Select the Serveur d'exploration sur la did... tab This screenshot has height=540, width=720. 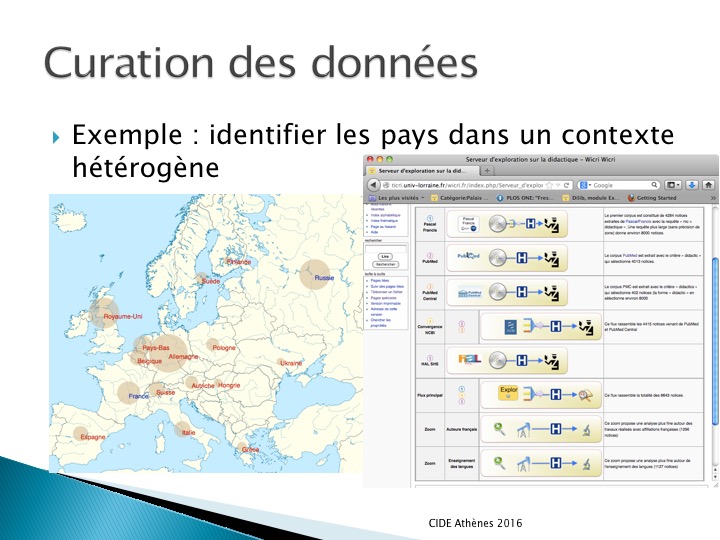pyautogui.click(x=422, y=171)
